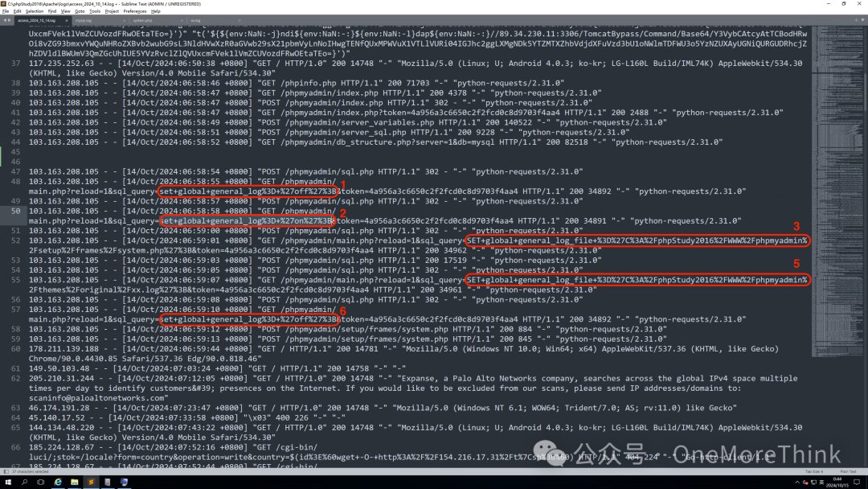
Task: Open the File menu
Action: click(6, 11)
